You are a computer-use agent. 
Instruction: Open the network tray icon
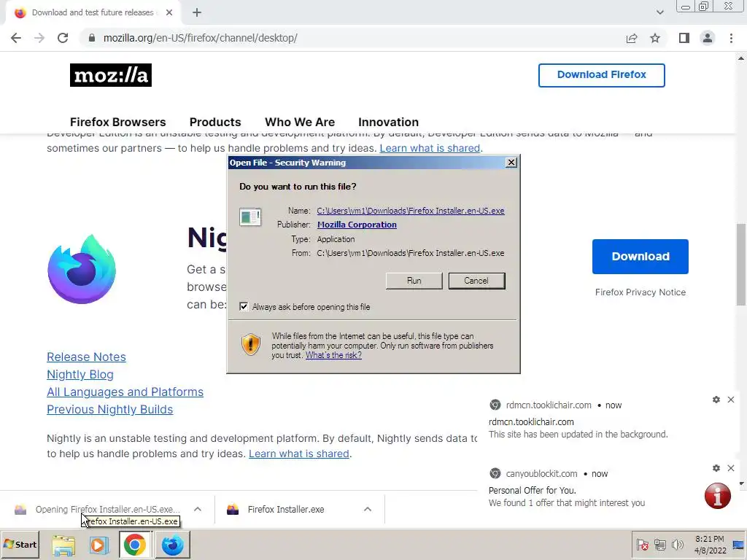[659, 545]
